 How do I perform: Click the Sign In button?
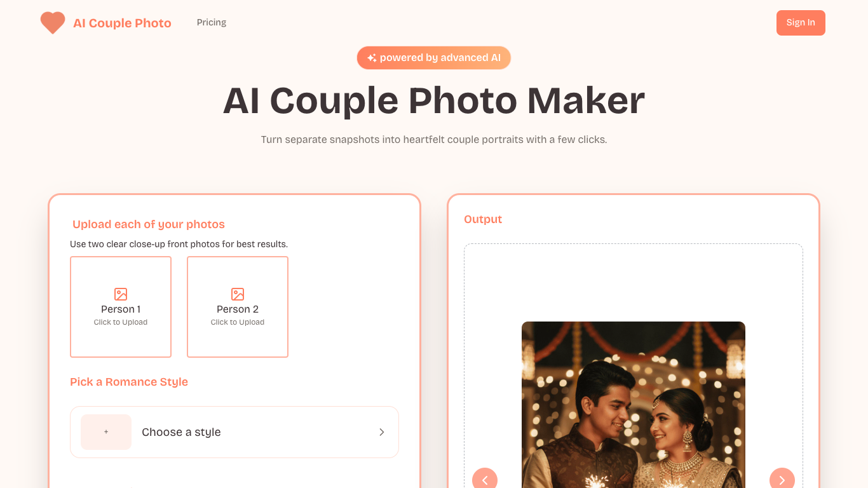pyautogui.click(x=801, y=23)
